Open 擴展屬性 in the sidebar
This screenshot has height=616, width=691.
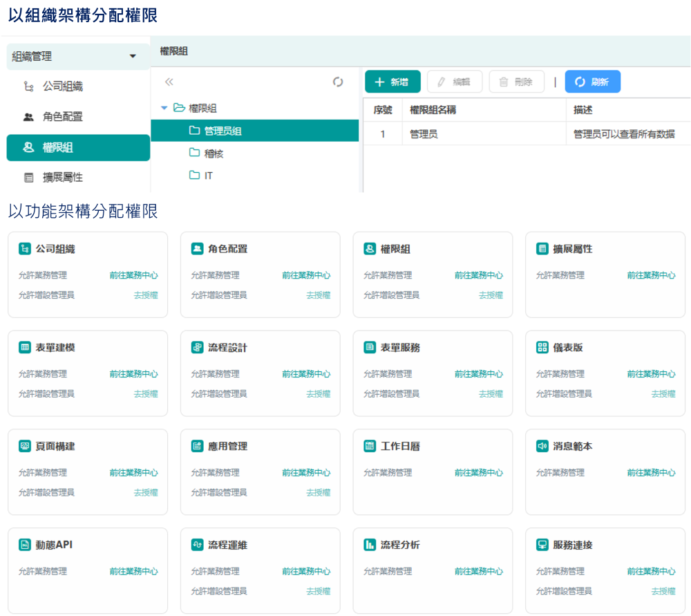click(62, 178)
